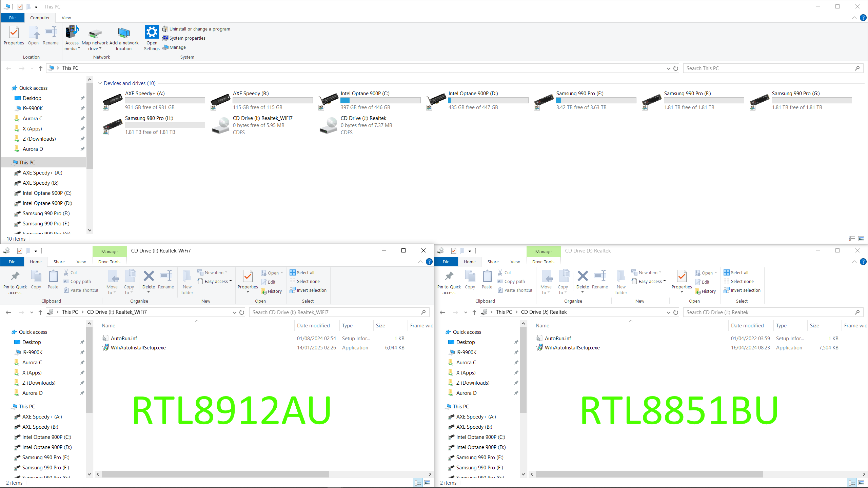The width and height of the screenshot is (868, 488).
Task: Switch to Computer tab in This PC
Action: point(40,18)
